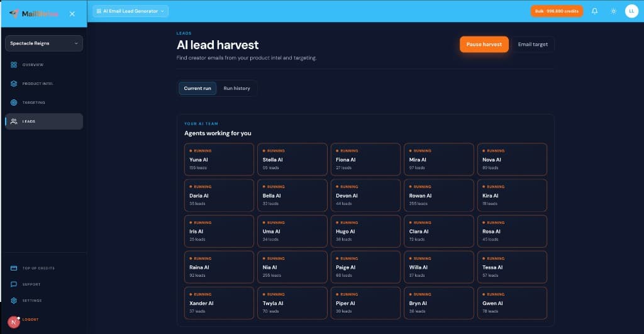Screen dimensions: 644x334
Task: Click the Settings gear icon
Action: [14, 301]
